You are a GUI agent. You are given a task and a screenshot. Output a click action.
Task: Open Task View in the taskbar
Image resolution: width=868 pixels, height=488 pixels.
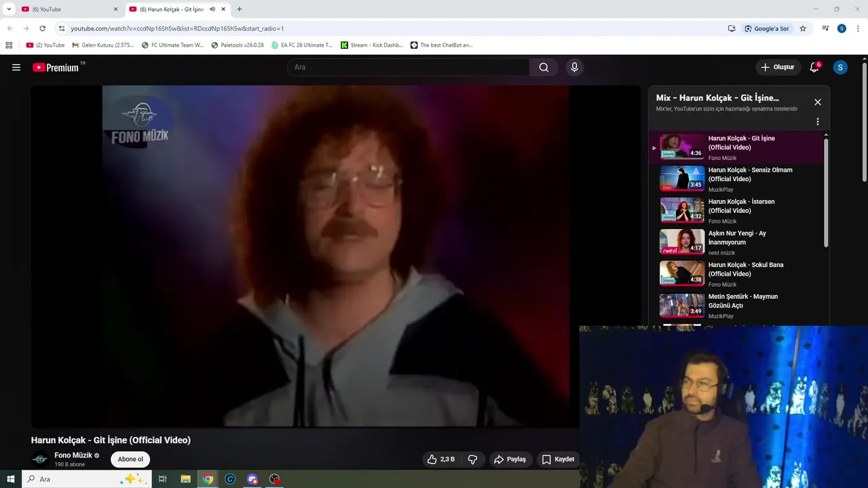coord(163,479)
